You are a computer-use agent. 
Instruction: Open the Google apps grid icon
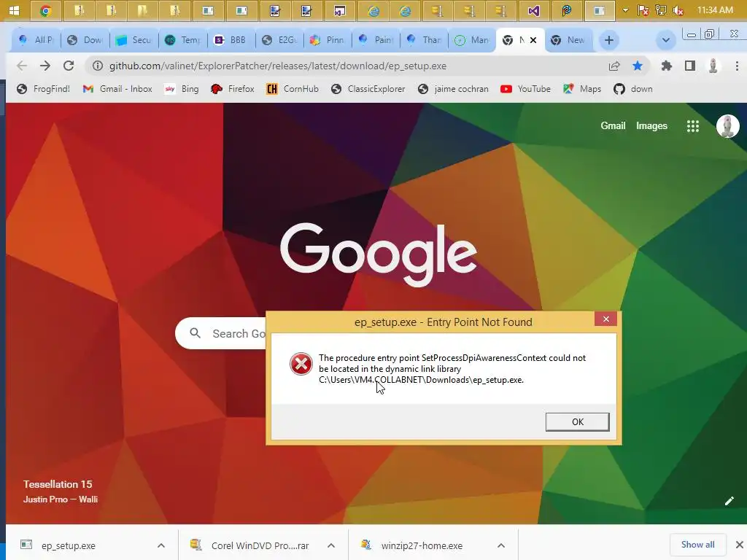[x=693, y=126]
